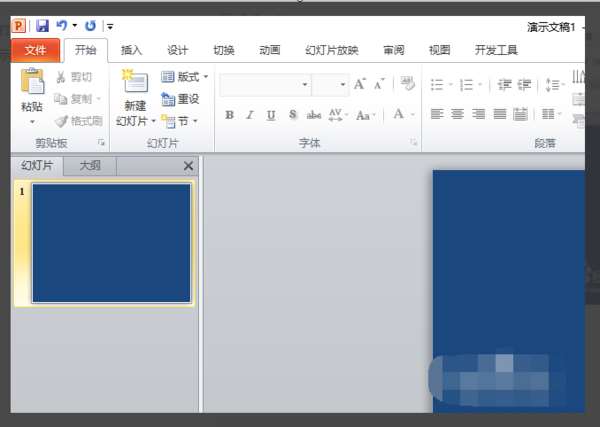The image size is (600, 427).
Task: Apply center text alignment
Action: coord(457,114)
